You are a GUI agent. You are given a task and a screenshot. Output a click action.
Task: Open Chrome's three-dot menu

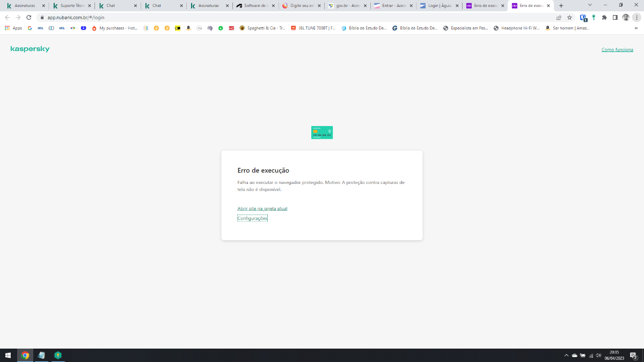[x=636, y=17]
